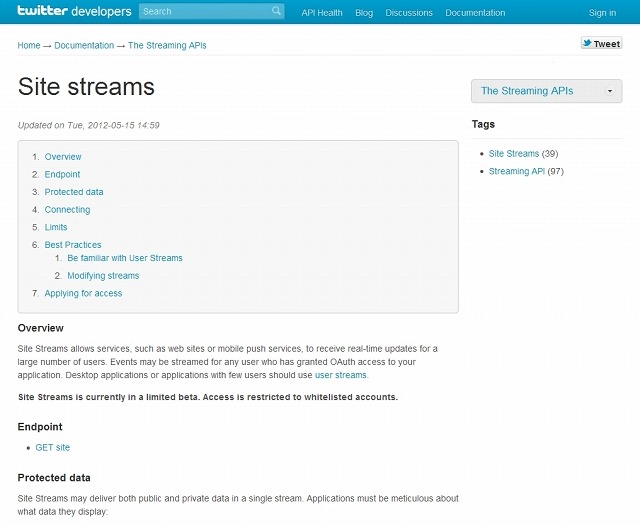Click the search magnifier icon
This screenshot has height=526, width=640.
276,12
